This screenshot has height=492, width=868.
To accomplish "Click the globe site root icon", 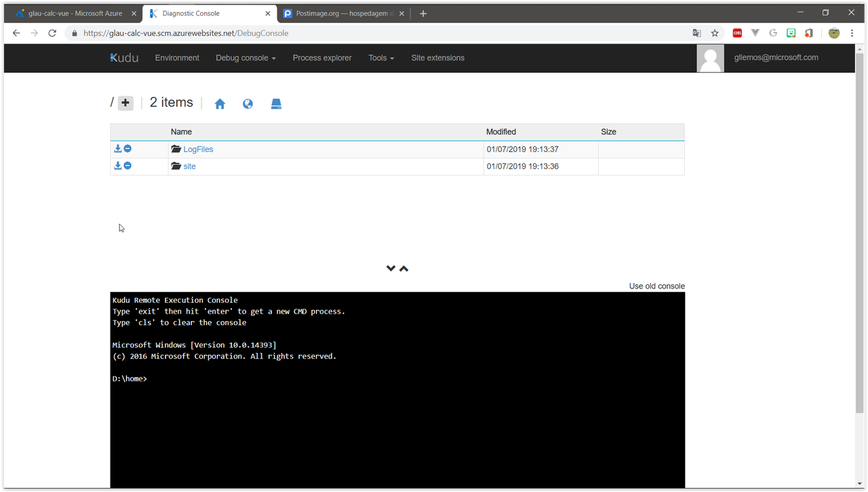I will (x=248, y=104).
